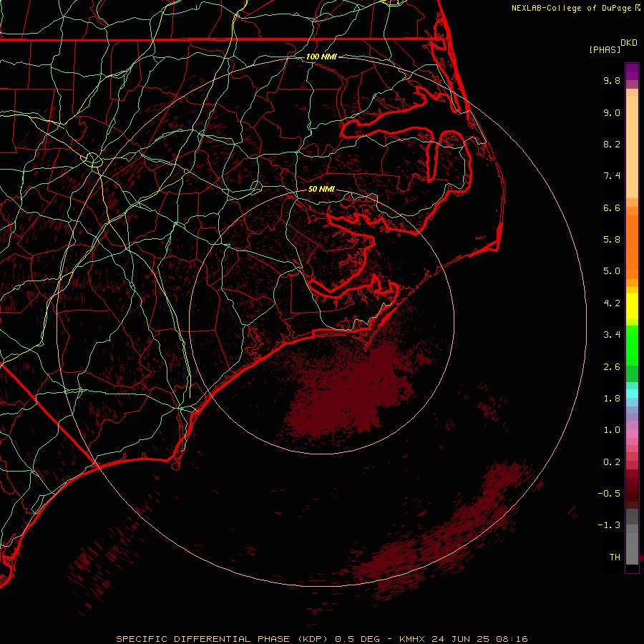Click the 08:16 timestamp in caption
Image resolution: width=644 pixels, height=644 pixels.
pos(512,639)
